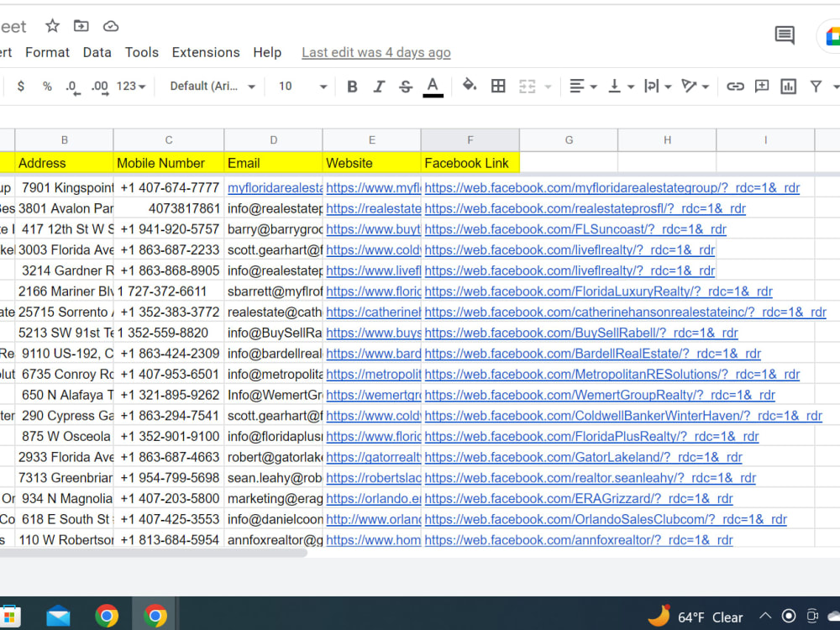Open horizontal align dropdown
Image resolution: width=840 pixels, height=630 pixels.
pyautogui.click(x=583, y=86)
